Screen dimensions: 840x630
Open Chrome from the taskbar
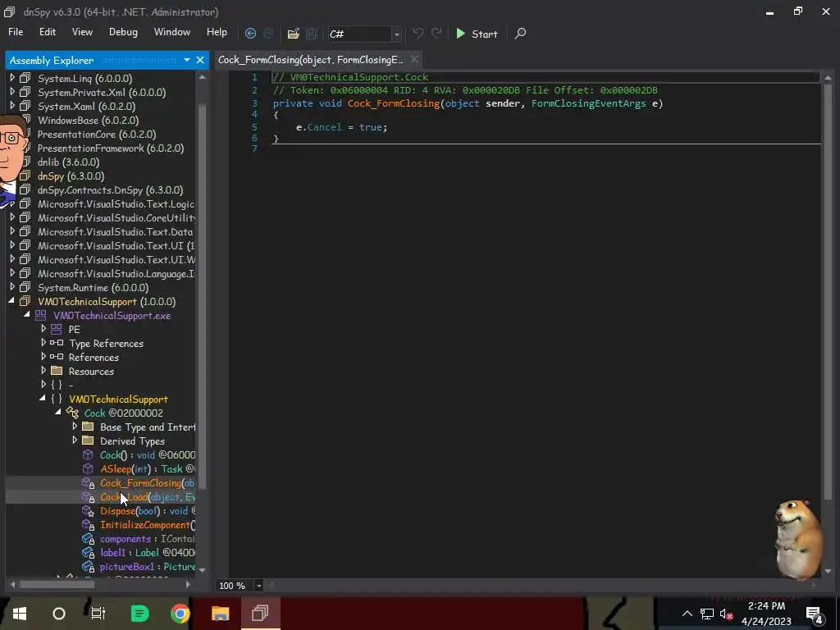pos(180,614)
